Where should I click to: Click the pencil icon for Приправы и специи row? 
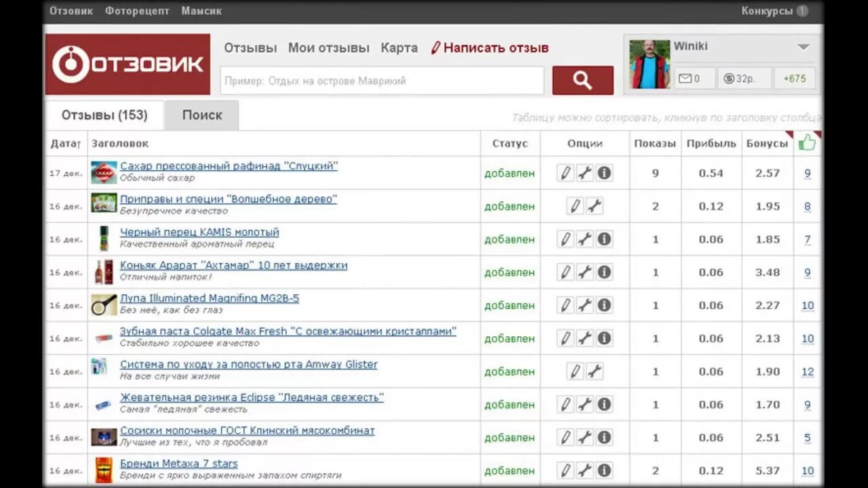click(575, 206)
